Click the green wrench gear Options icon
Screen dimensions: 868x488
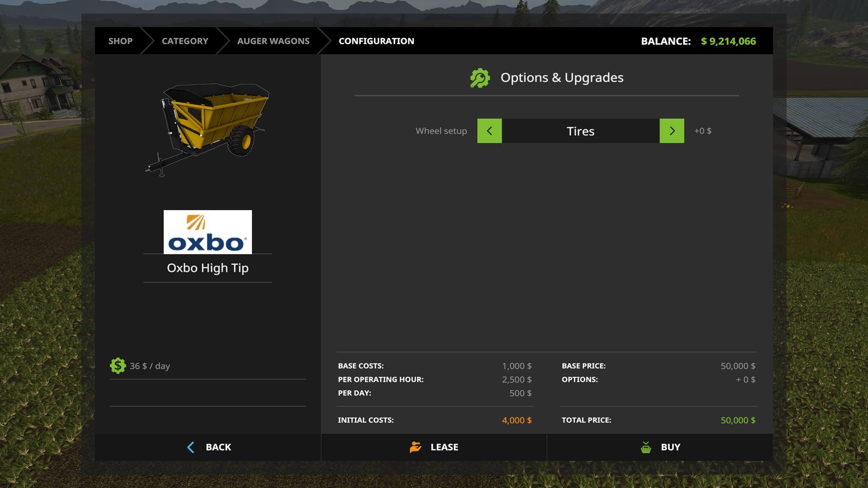pos(480,78)
